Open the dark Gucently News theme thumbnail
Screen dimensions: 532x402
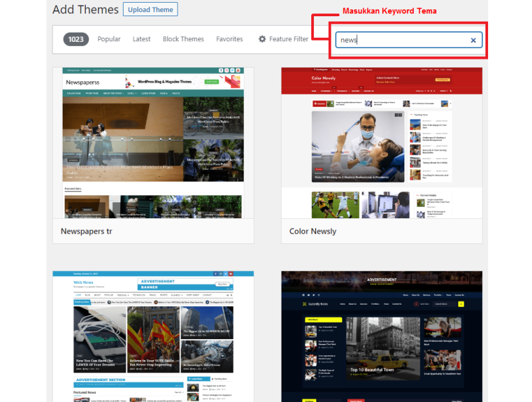click(381, 336)
